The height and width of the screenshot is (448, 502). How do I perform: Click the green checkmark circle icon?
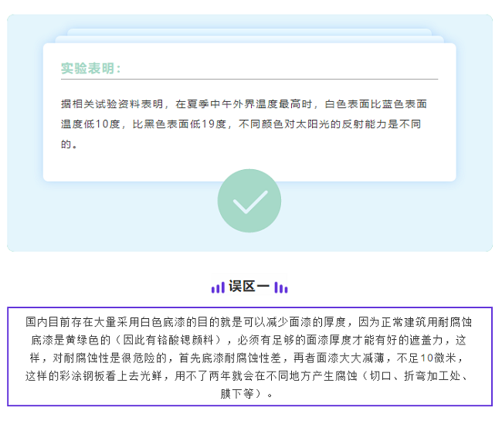pyautogui.click(x=249, y=201)
